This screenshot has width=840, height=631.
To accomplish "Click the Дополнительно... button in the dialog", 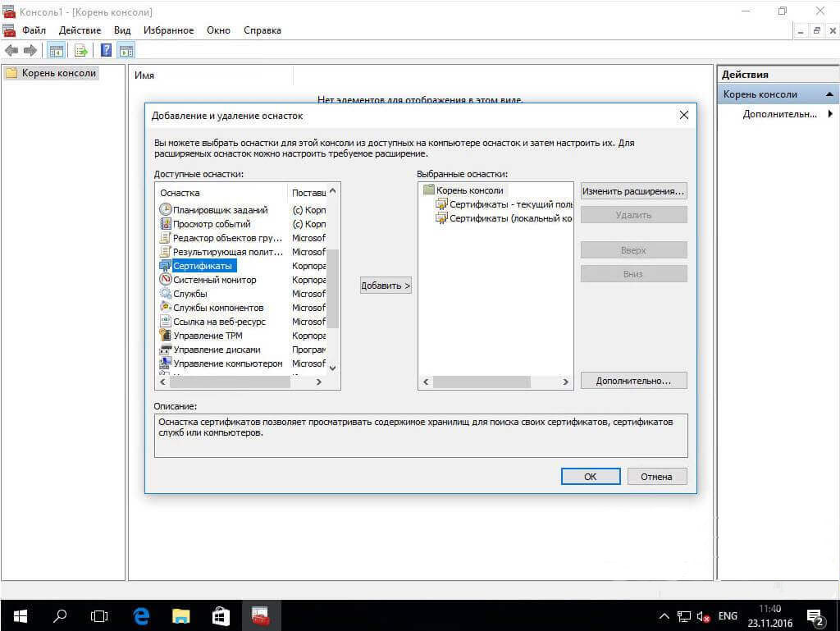I will tap(634, 381).
